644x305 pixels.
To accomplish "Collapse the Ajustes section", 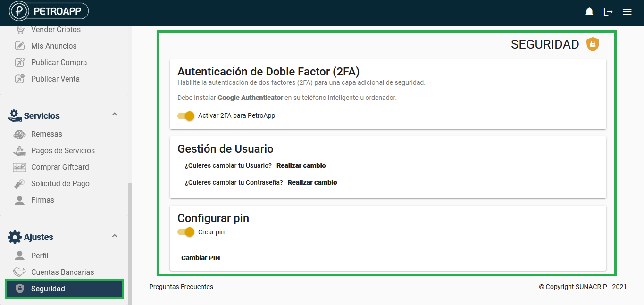I will coord(114,236).
